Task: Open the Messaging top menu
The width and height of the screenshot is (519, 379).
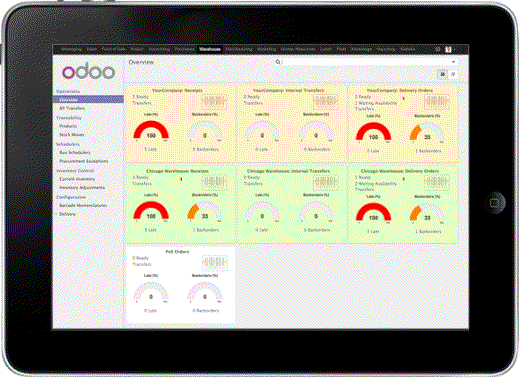Action: coord(71,50)
